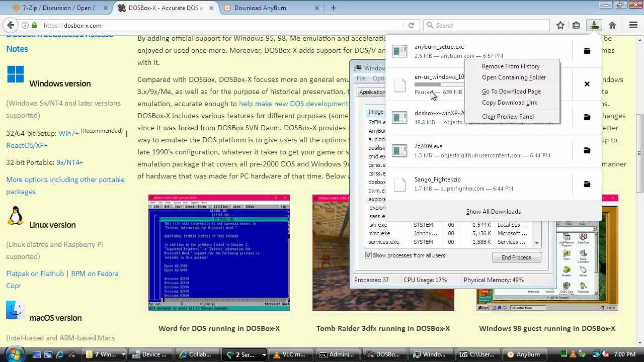Click the Image Name column header
This screenshot has height=362, width=644.
click(376, 112)
